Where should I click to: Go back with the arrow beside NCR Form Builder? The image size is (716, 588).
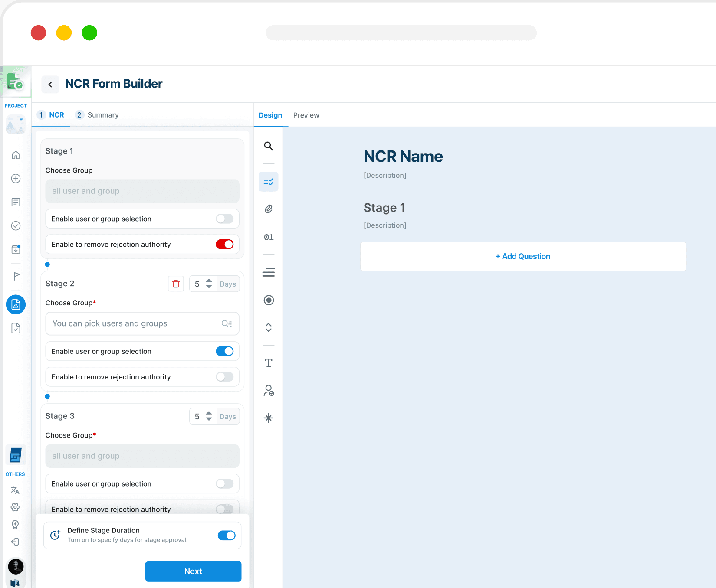point(50,84)
